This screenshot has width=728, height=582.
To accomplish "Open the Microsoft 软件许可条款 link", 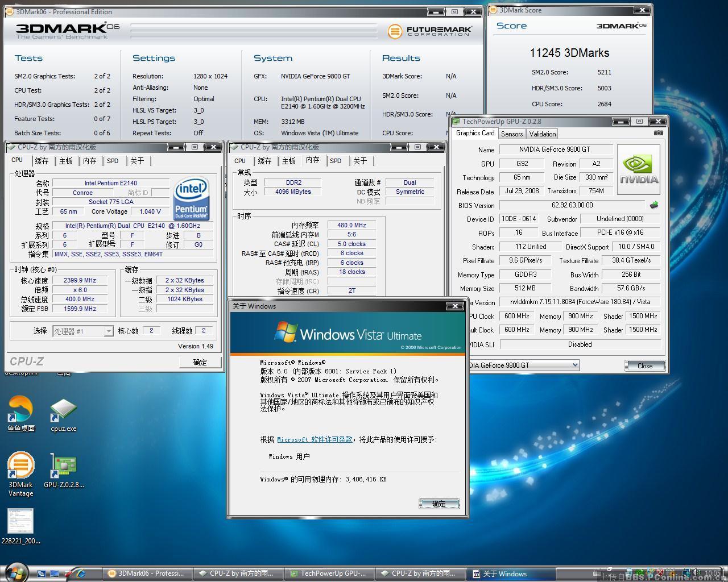I will click(315, 439).
